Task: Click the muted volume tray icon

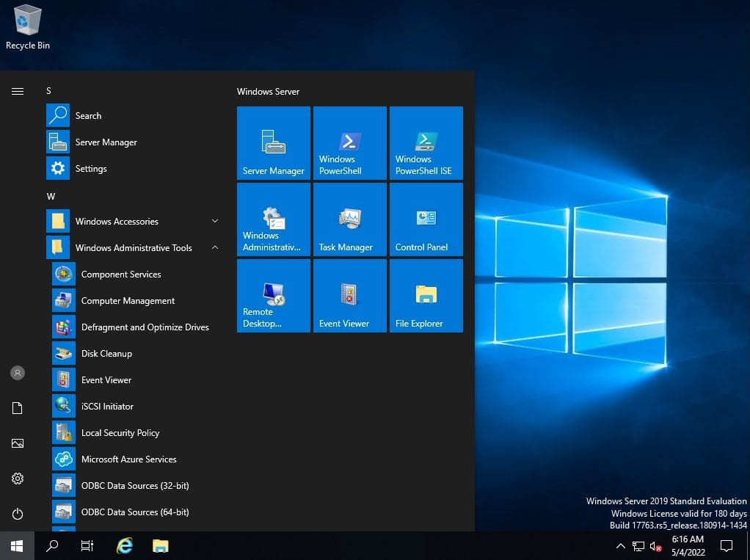Action: 656,545
